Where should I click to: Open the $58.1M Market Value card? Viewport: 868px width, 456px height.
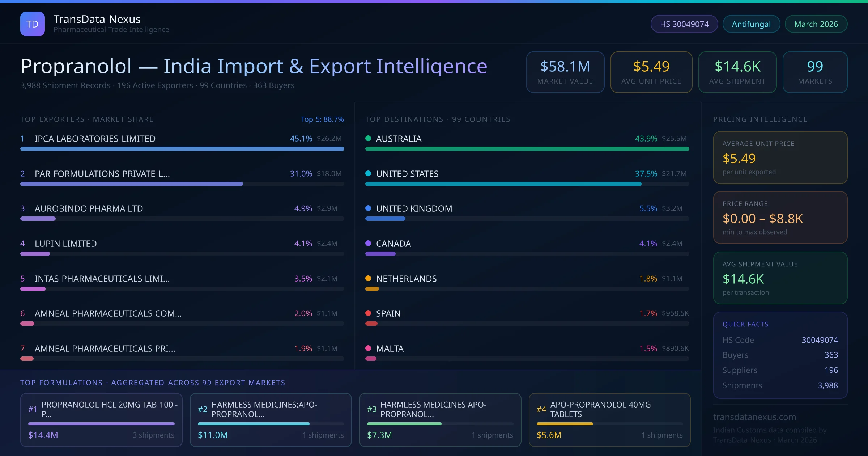565,72
